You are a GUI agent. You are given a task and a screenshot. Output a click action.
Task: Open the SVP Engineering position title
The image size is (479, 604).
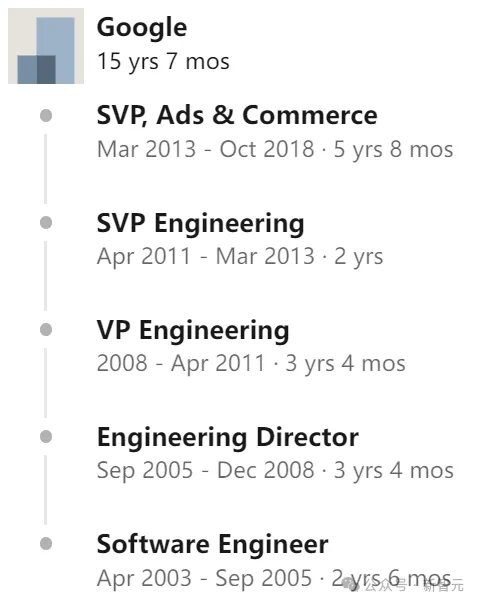coord(200,223)
